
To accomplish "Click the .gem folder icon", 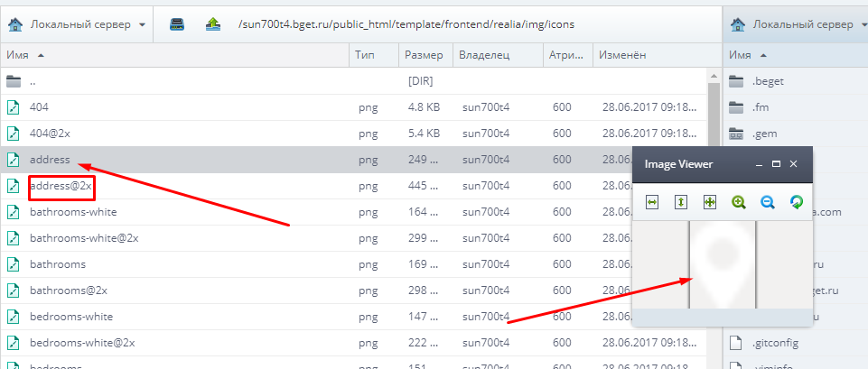I will coord(736,134).
